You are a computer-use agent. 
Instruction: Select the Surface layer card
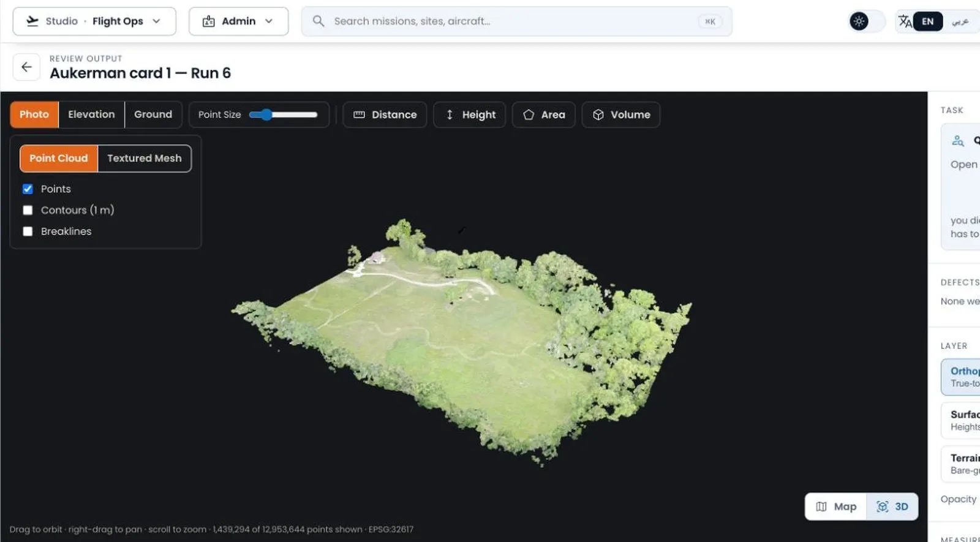pyautogui.click(x=960, y=420)
